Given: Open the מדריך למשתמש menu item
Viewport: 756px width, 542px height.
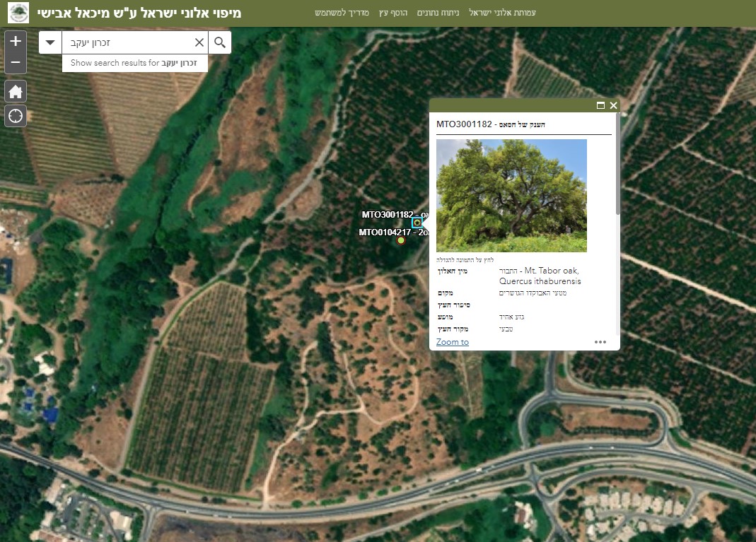Looking at the screenshot, I should tap(342, 13).
